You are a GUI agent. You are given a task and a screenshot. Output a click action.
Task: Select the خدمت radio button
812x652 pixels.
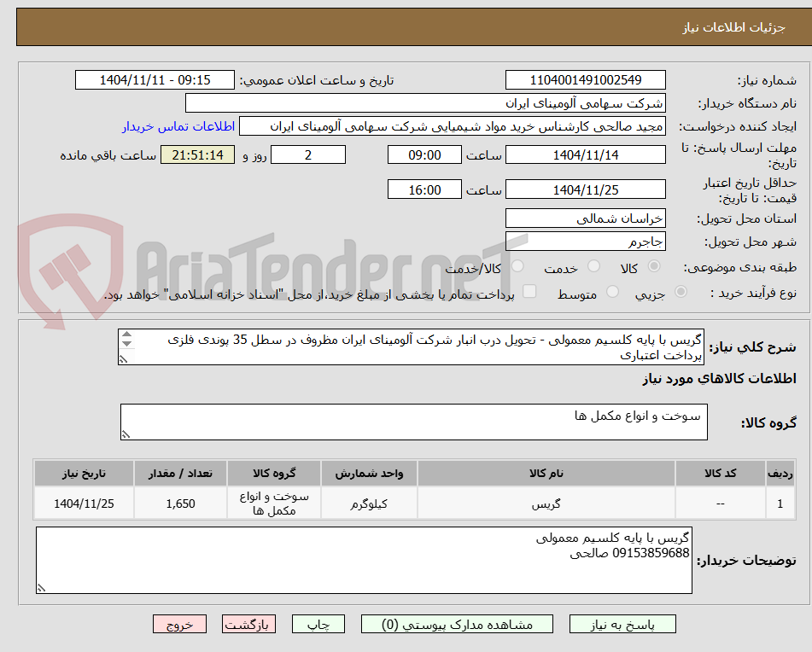(593, 266)
